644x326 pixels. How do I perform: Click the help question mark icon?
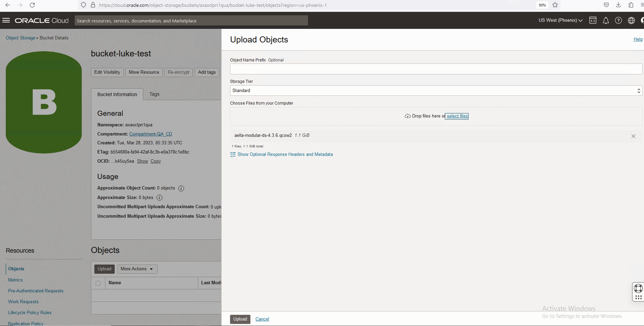coord(619,20)
